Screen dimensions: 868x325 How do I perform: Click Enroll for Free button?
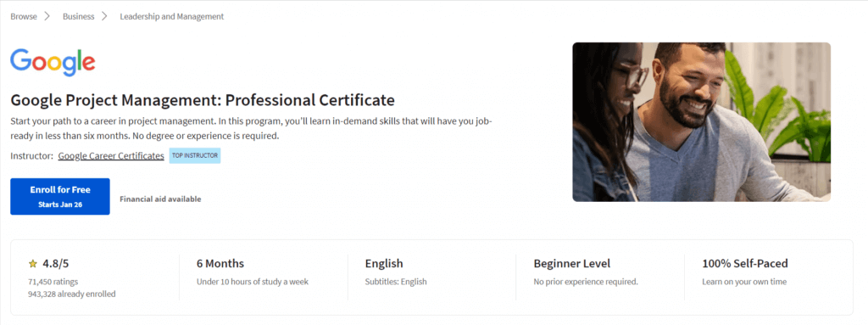[x=60, y=196]
